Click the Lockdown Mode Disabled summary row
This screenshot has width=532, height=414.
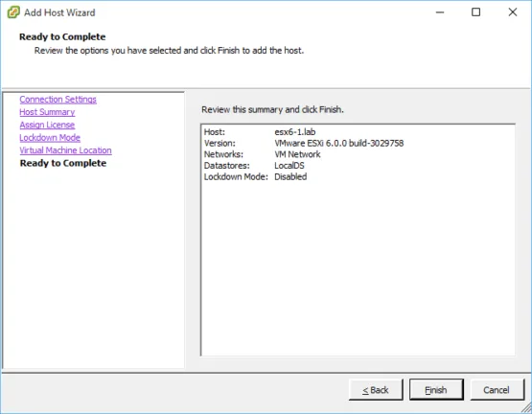(256, 176)
